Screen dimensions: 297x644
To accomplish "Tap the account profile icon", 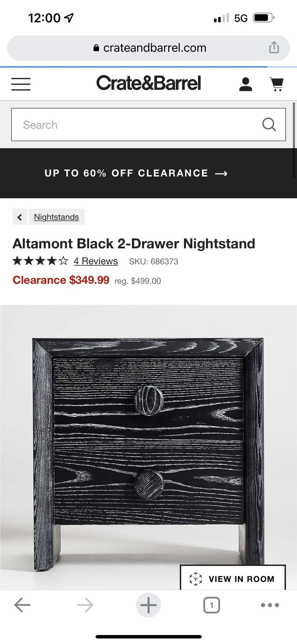I will click(x=246, y=84).
